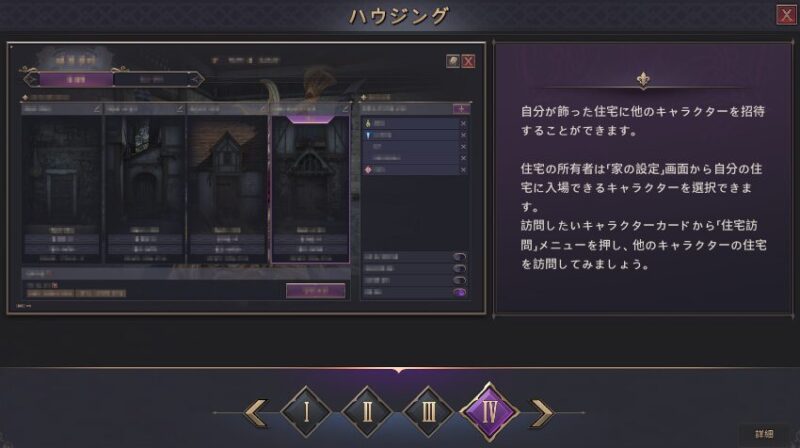Open the 詳細 details button
Viewport: 800px width, 448px height.
coord(764,434)
